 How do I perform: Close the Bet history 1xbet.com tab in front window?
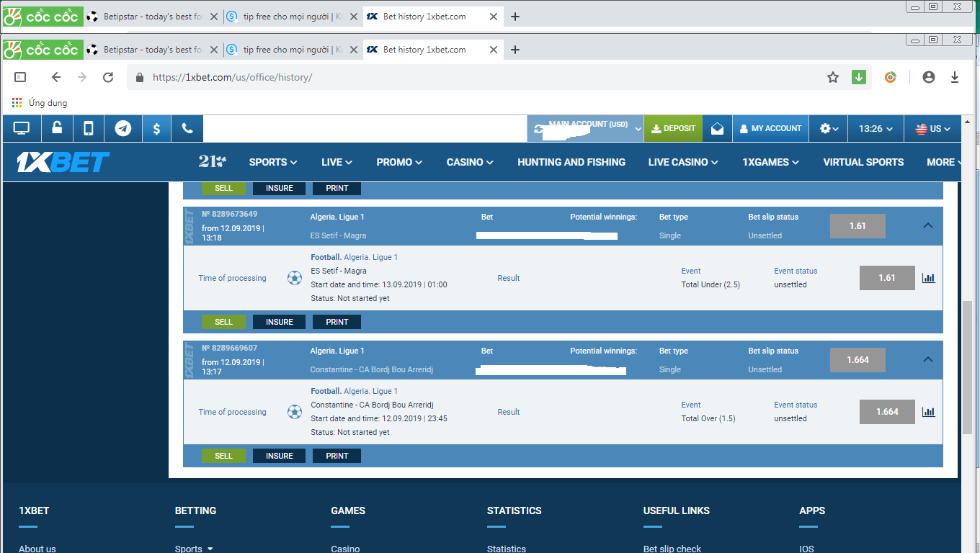click(494, 50)
